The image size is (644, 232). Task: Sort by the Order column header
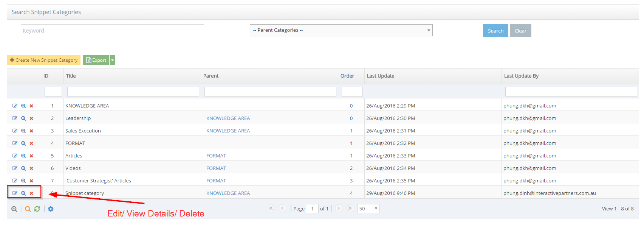coord(347,76)
